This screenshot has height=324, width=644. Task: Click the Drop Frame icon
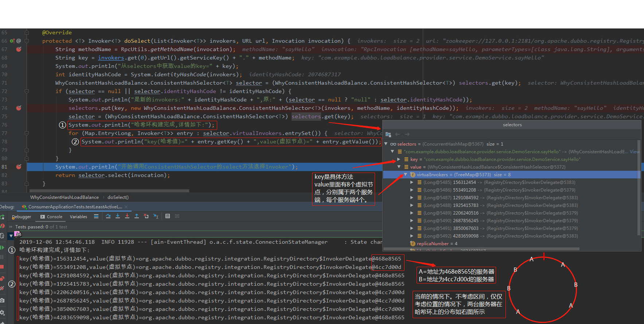pos(146,216)
